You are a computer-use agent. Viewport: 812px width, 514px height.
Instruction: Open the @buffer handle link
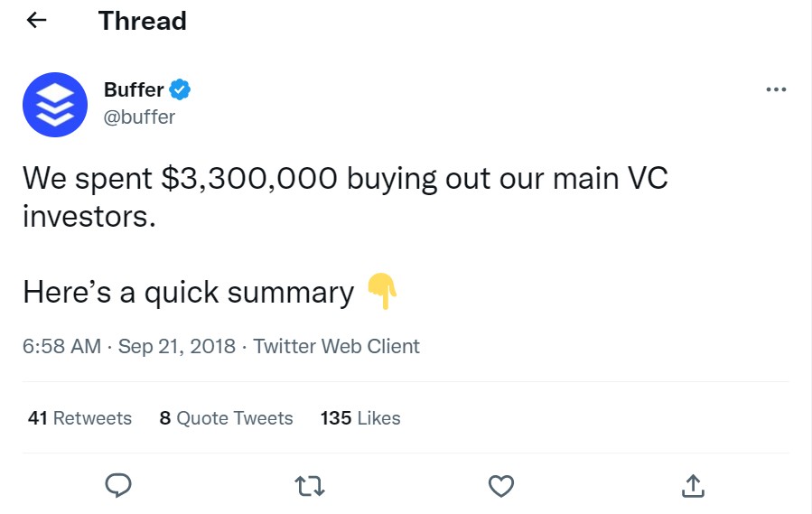coord(139,117)
